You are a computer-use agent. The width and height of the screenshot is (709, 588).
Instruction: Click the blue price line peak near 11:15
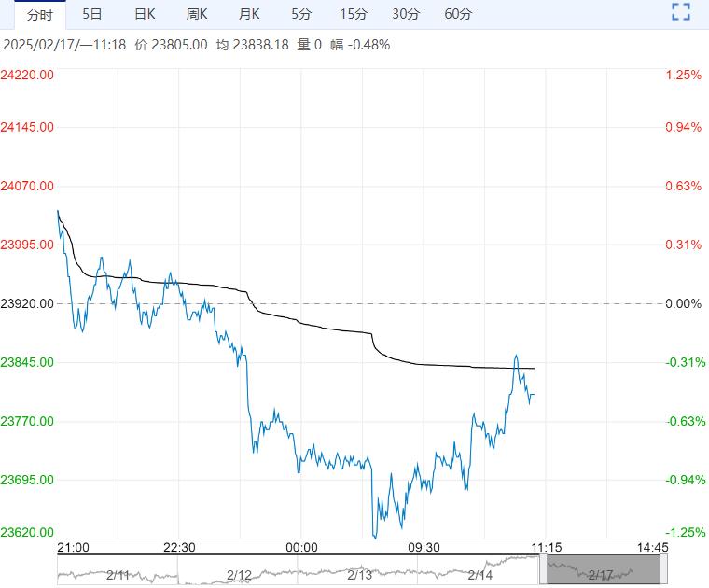[516, 356]
